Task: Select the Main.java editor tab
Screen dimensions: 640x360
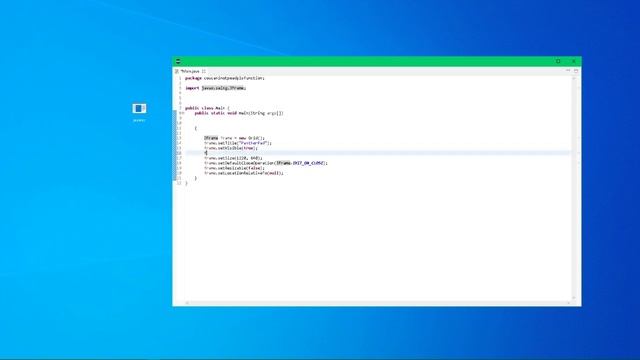Action: [190, 71]
